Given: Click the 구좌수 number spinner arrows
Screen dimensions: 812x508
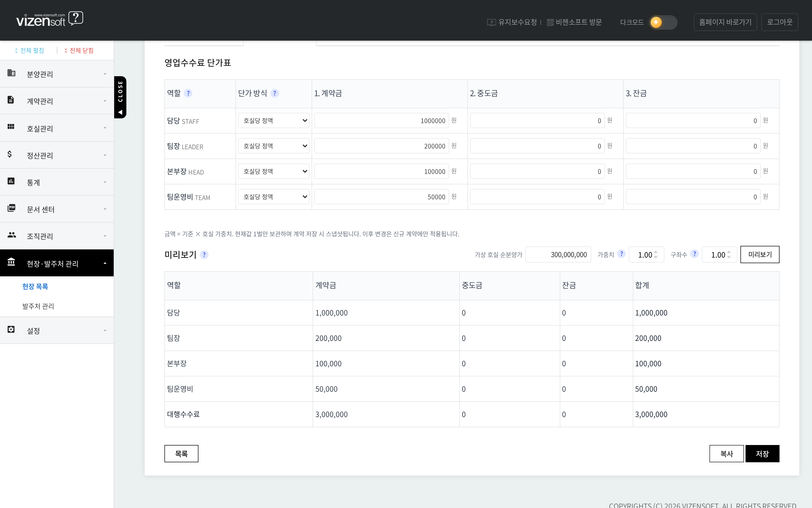Looking at the screenshot, I should pos(729,254).
